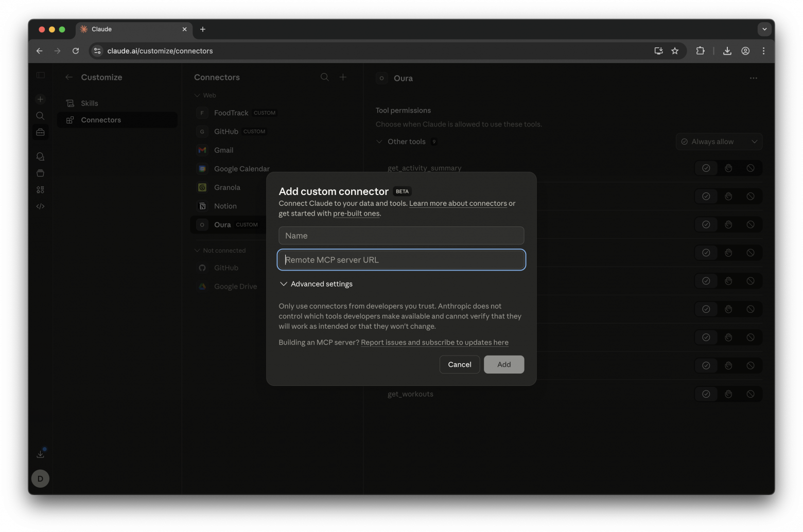Open the Always allow dropdown
The width and height of the screenshot is (803, 532).
pyautogui.click(x=719, y=141)
